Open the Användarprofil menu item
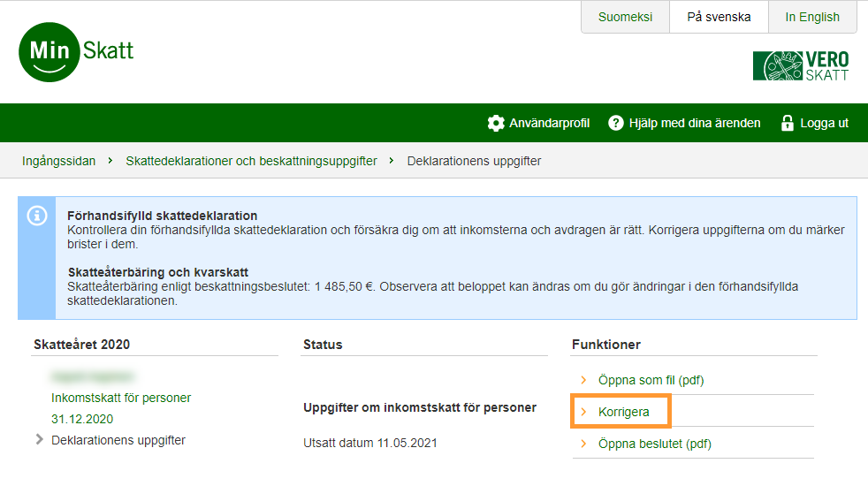This screenshot has width=868, height=486. click(549, 123)
